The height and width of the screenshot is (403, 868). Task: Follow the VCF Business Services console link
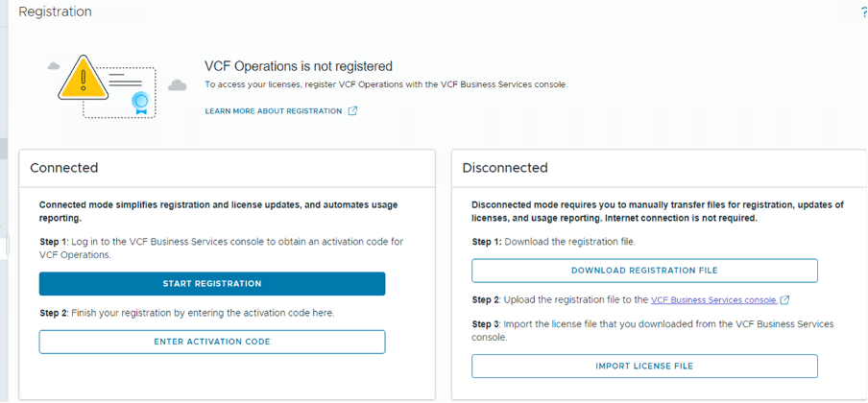[714, 300]
